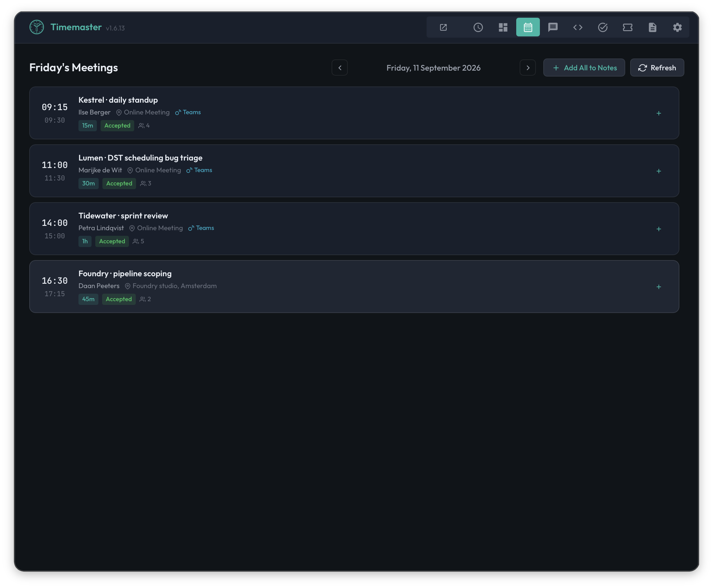This screenshot has height=588, width=713.
Task: Click organizer name Ilse Berger
Action: tap(95, 112)
